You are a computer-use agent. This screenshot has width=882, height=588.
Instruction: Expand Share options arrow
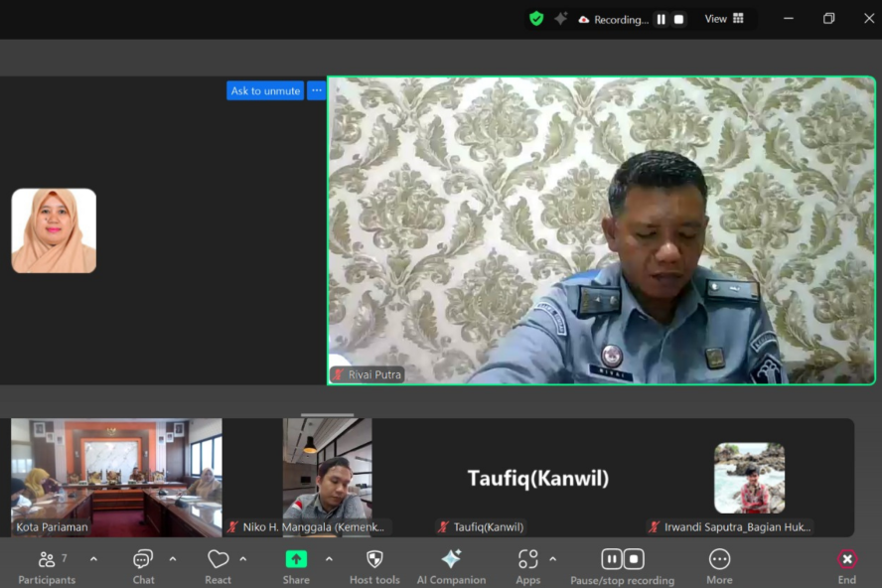tap(329, 559)
